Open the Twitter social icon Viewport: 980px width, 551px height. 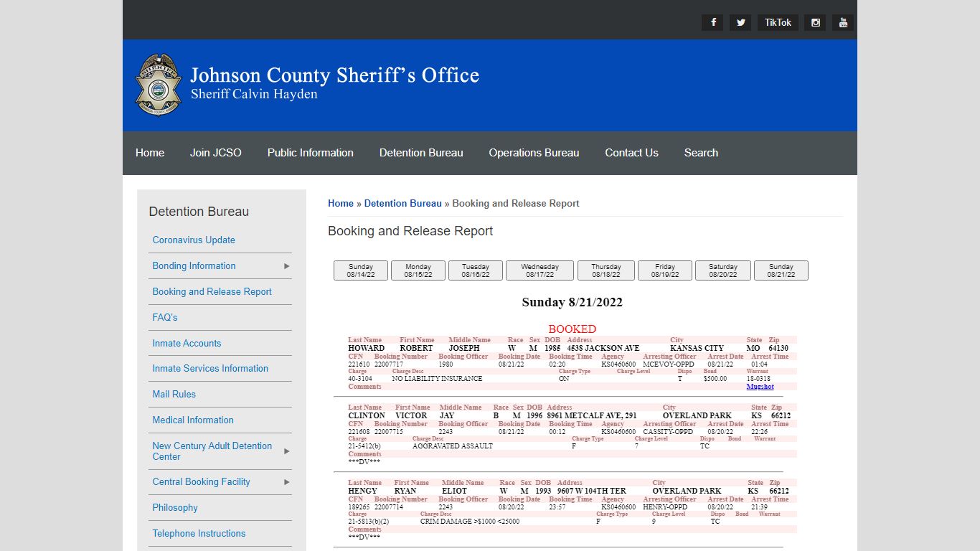pos(740,22)
